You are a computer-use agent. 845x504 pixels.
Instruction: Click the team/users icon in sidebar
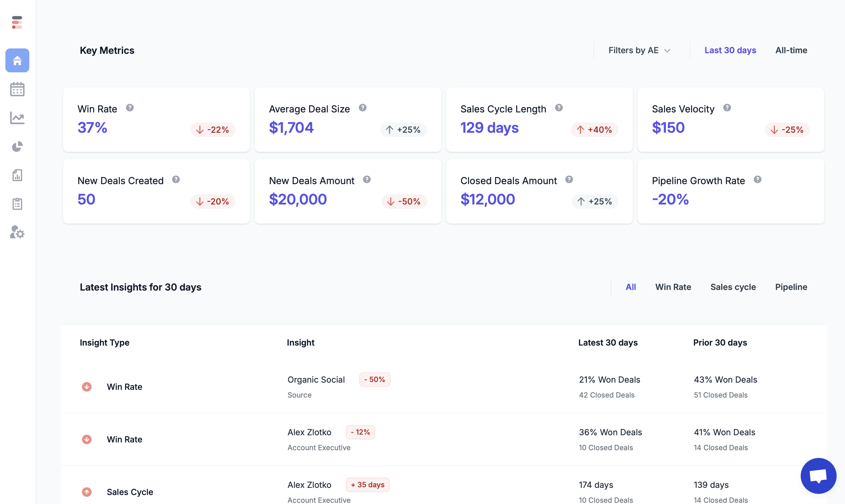[17, 233]
